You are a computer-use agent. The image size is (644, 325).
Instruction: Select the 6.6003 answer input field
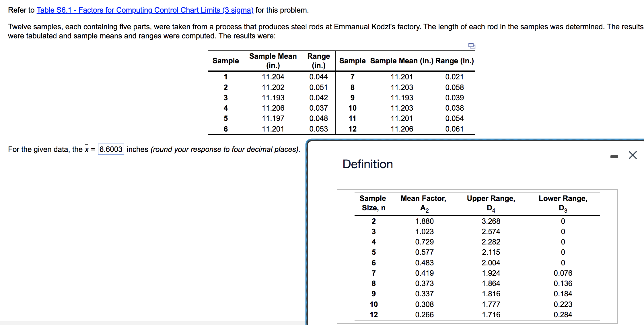tap(111, 149)
